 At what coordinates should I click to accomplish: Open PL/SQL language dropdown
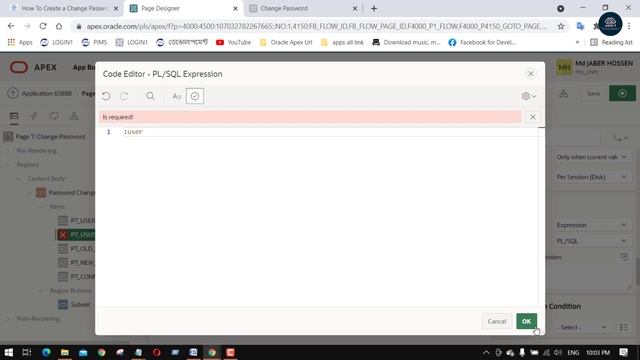pyautogui.click(x=591, y=241)
